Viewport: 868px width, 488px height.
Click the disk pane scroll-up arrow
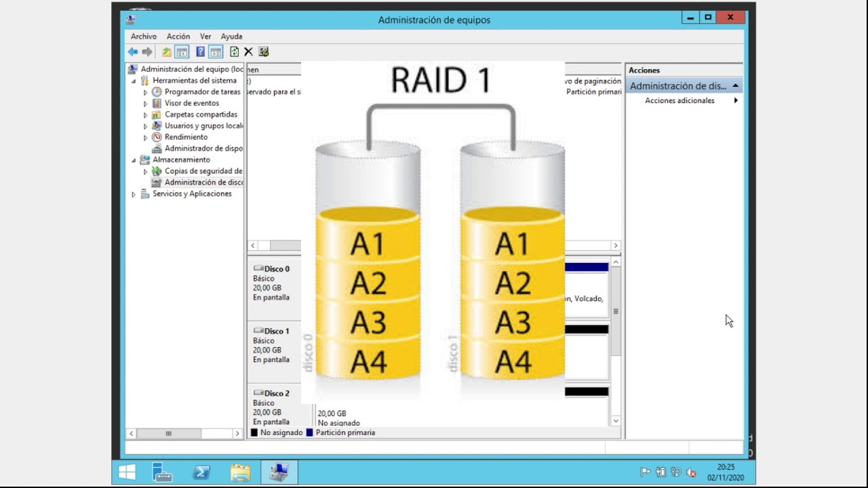click(x=616, y=262)
